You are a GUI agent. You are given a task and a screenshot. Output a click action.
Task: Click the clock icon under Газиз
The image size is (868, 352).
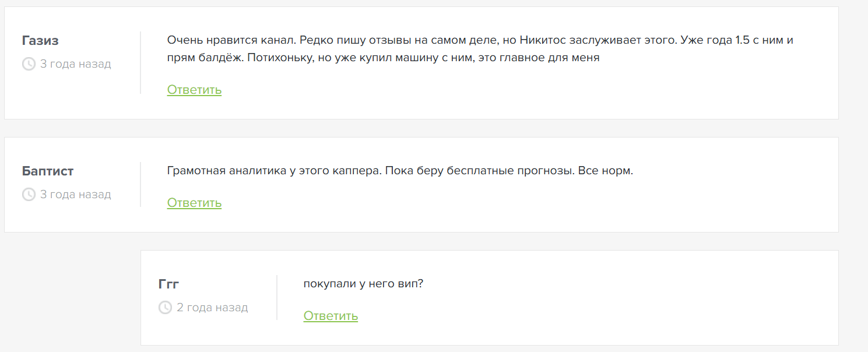(x=29, y=64)
